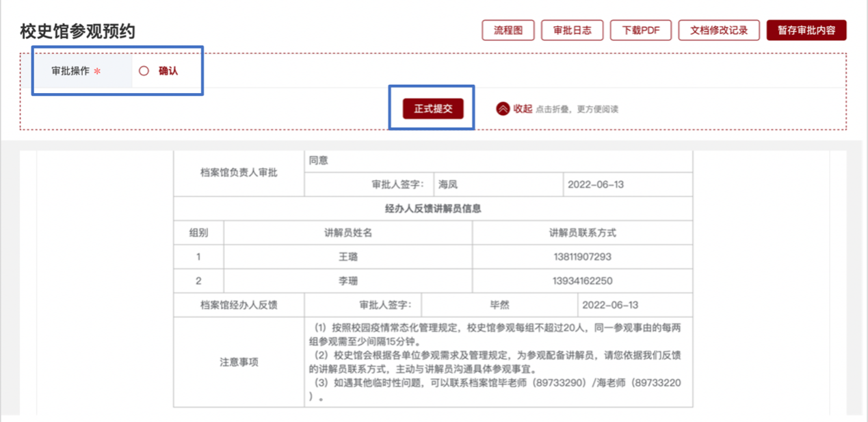Open 文档修改记录 history
Screen dimensions: 868x422
[719, 31]
